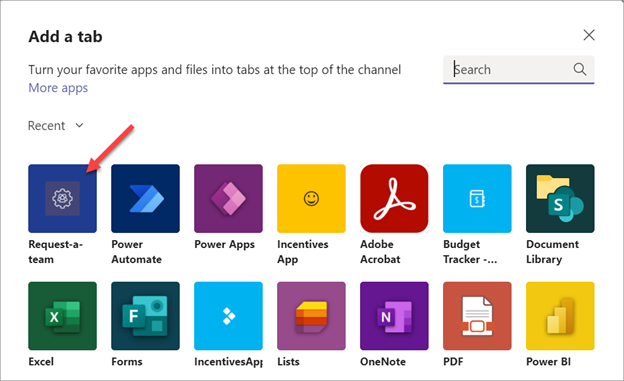Select the Adobe Acrobat icon

tap(394, 198)
